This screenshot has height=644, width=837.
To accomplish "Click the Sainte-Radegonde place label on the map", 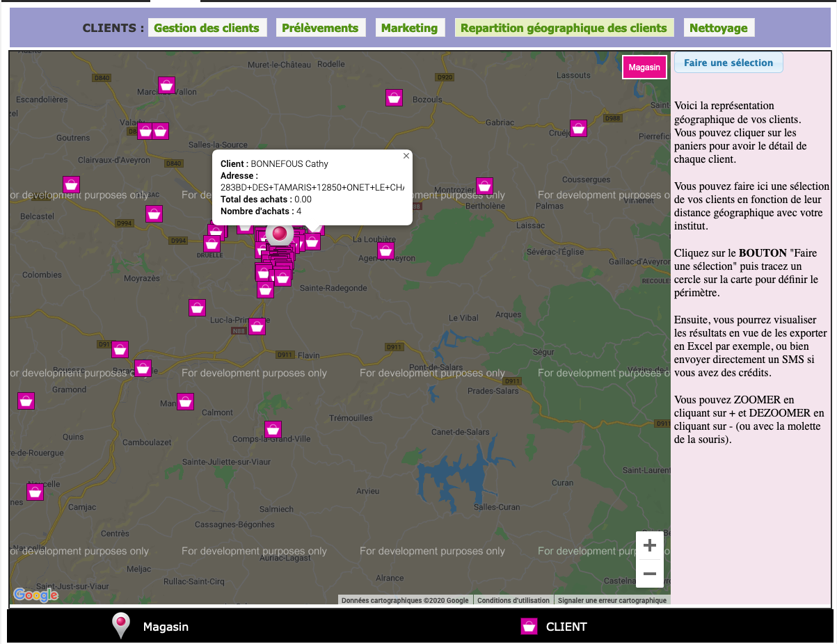I will pos(333,288).
